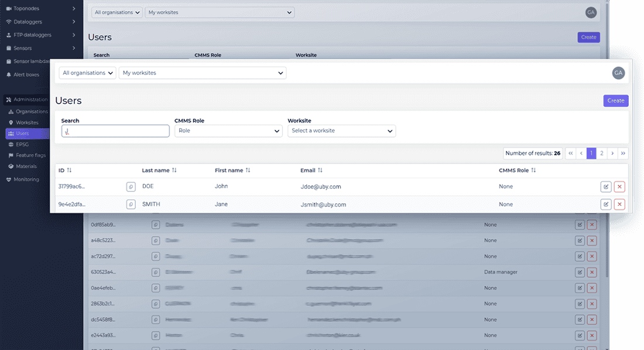Open the Select a worksite dropdown
Viewport: 644px width, 350px height.
click(342, 131)
